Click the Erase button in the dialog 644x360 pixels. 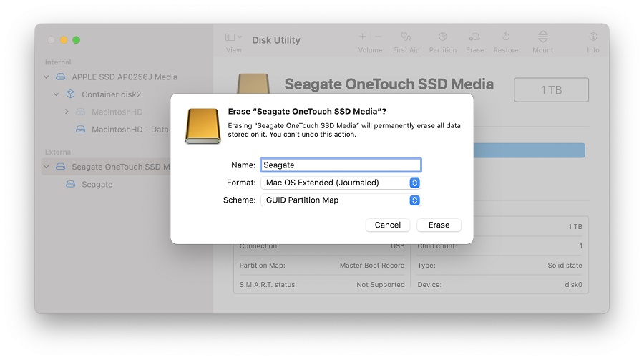click(439, 225)
